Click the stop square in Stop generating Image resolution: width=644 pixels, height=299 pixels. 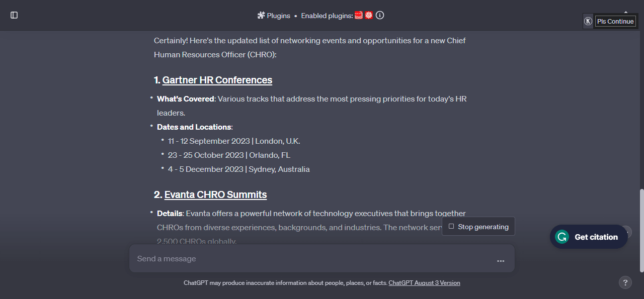(x=451, y=227)
